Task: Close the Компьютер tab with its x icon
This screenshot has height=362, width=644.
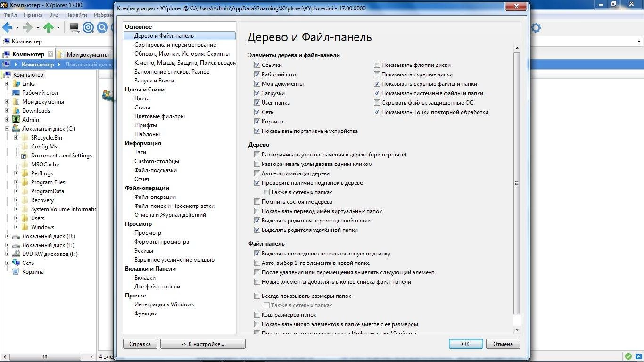Action: [50, 54]
